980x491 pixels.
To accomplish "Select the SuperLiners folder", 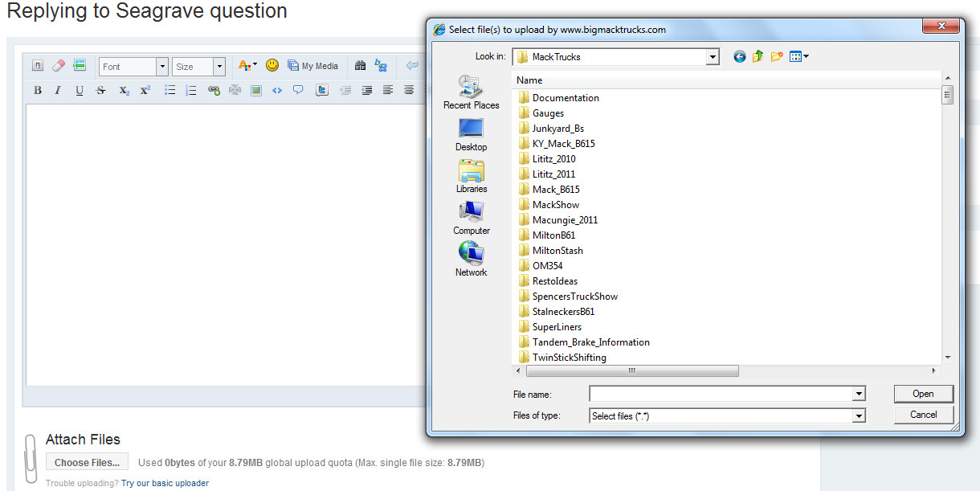I will pyautogui.click(x=549, y=327).
